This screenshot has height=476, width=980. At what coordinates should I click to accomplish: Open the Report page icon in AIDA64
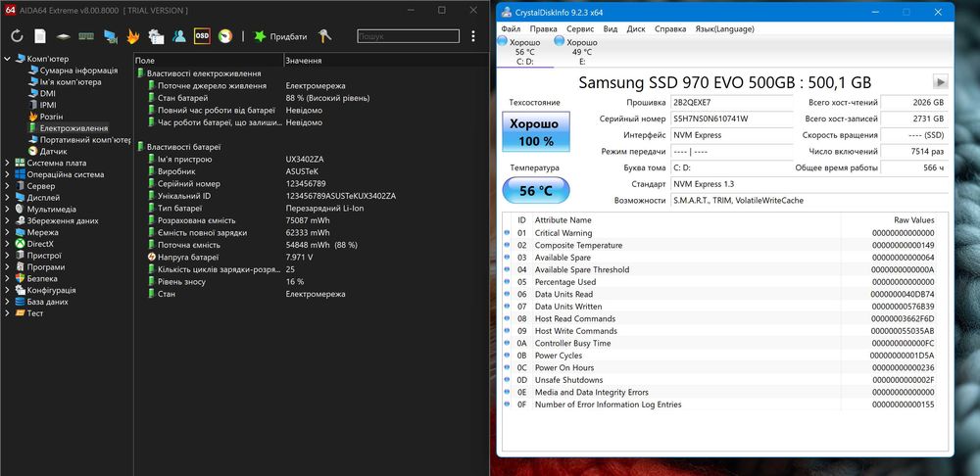tap(40, 36)
